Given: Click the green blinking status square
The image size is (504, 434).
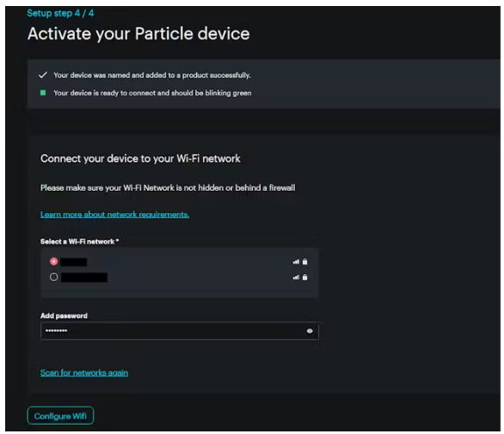Looking at the screenshot, I should click(43, 93).
